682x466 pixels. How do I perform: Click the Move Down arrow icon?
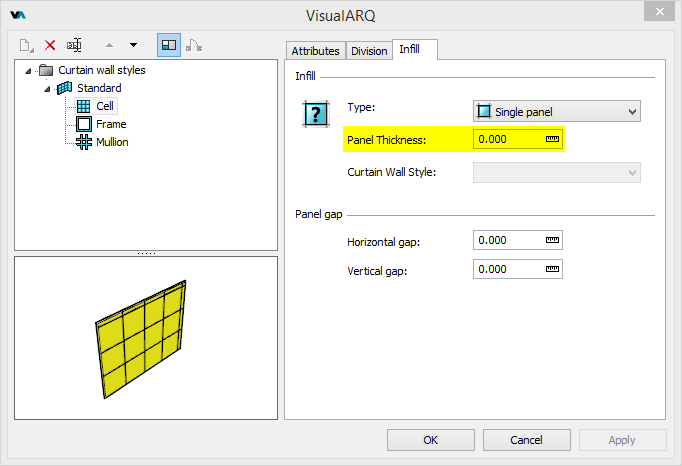[133, 45]
